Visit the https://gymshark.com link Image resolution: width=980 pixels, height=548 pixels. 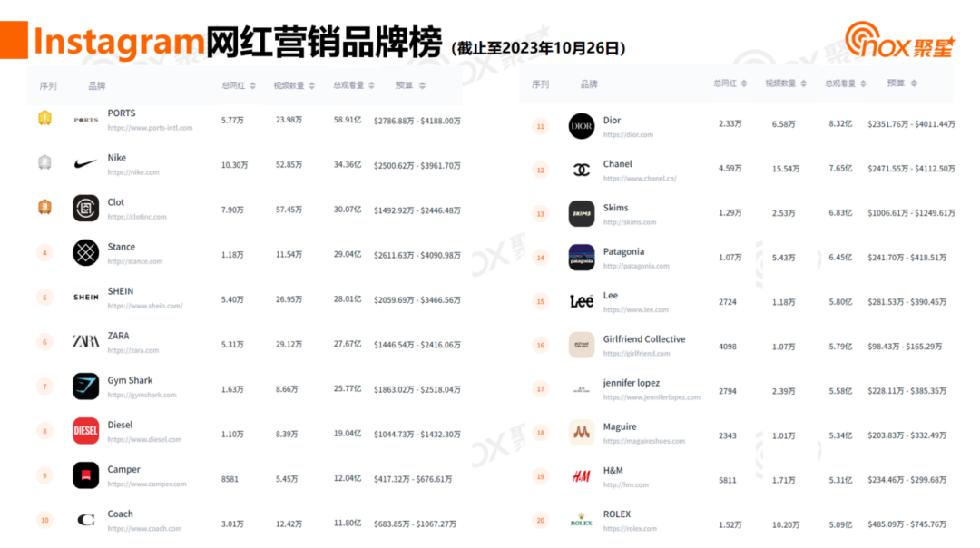coord(142,395)
